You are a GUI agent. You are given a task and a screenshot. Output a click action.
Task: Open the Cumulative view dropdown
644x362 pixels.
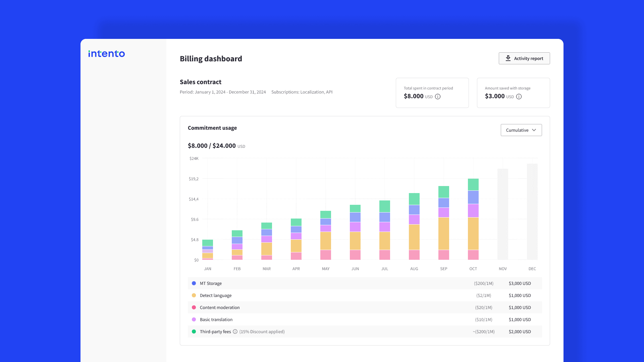(x=521, y=130)
